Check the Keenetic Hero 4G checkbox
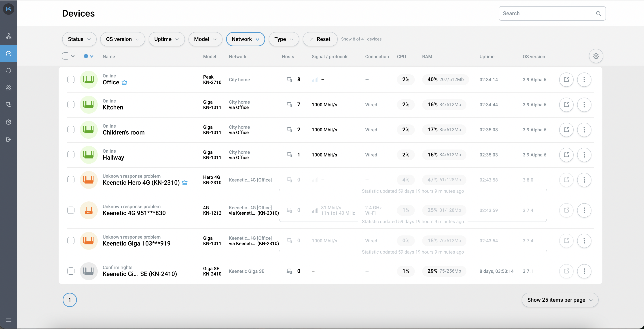The width and height of the screenshot is (644, 329). (x=71, y=180)
